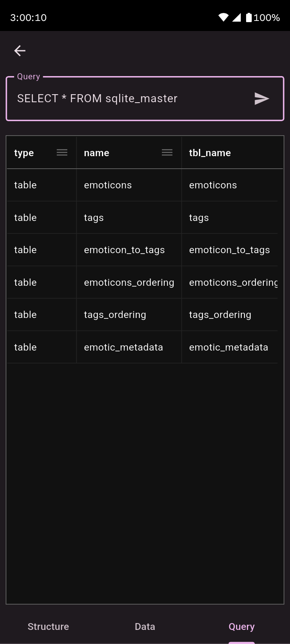Tap the cellular signal icon
The image size is (290, 644).
[x=237, y=17]
